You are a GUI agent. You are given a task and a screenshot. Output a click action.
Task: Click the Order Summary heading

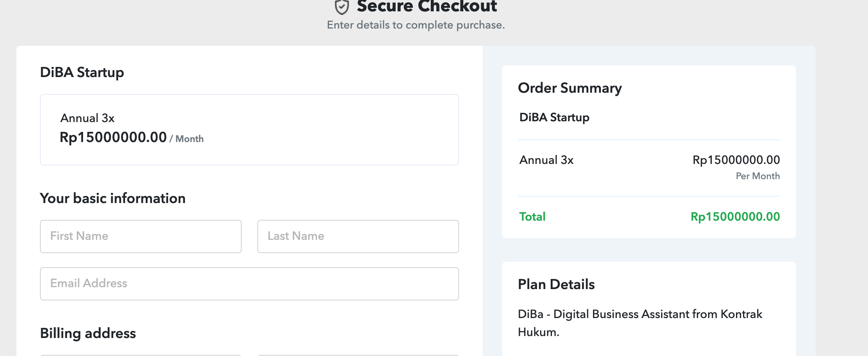pyautogui.click(x=570, y=88)
